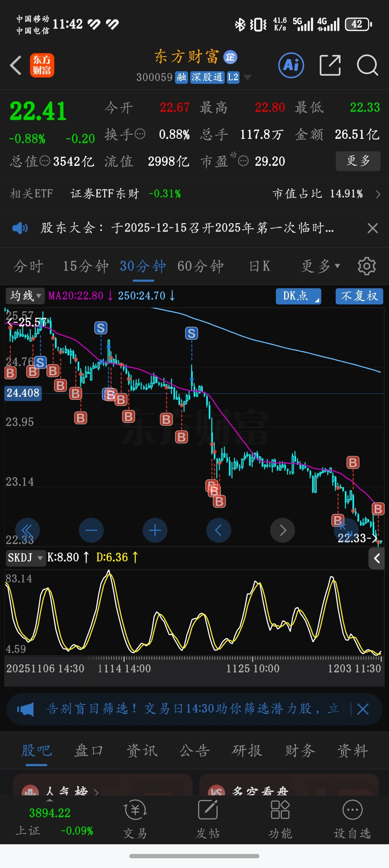389x868 pixels.
Task: Open chart settings gear icon
Action: tap(367, 266)
